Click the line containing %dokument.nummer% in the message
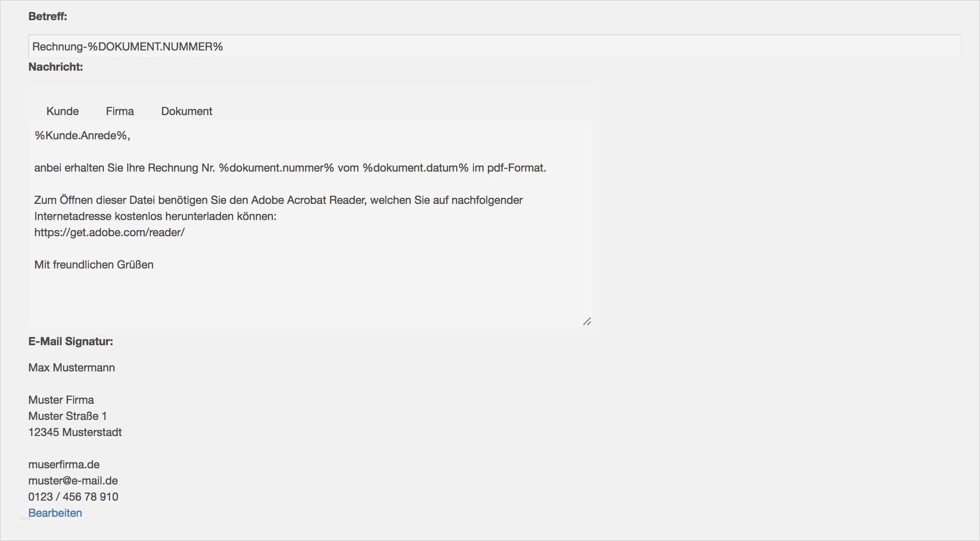980x541 pixels. pos(290,168)
